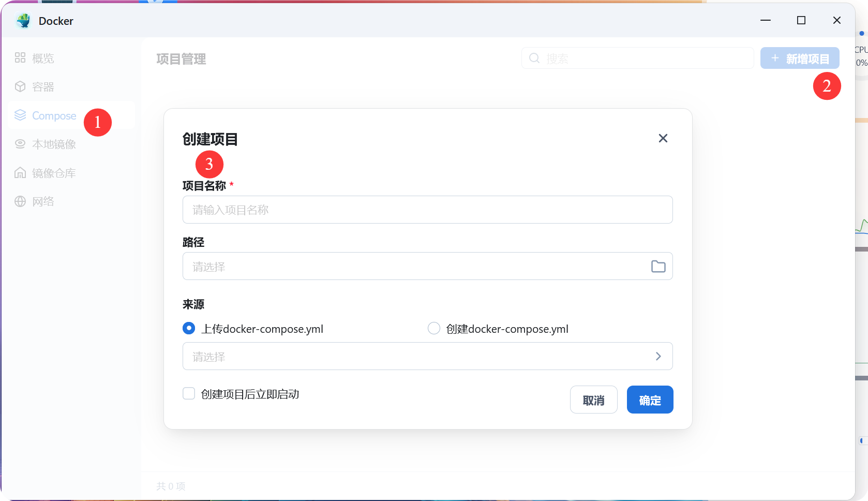Enable 创建项目后立即启动 checkbox
The image size is (868, 501).
point(189,394)
